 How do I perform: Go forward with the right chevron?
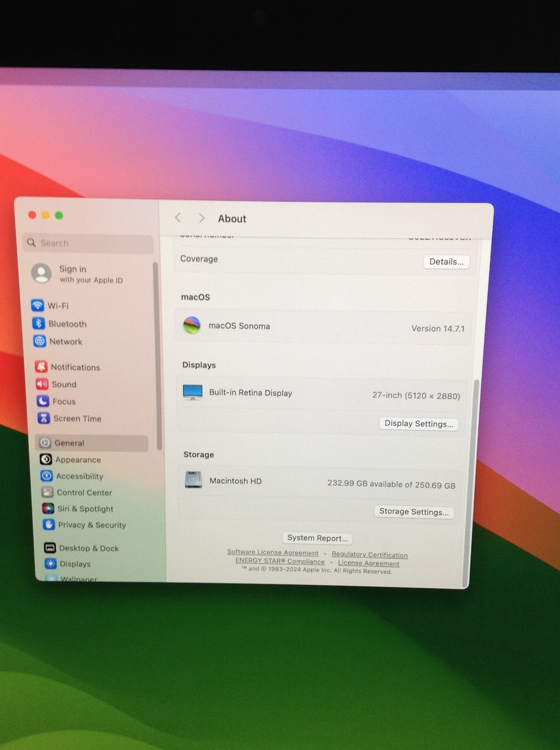(202, 218)
